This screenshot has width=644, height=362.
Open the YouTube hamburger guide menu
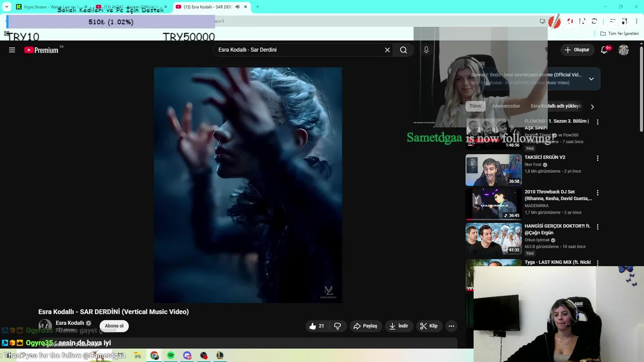coord(12,50)
